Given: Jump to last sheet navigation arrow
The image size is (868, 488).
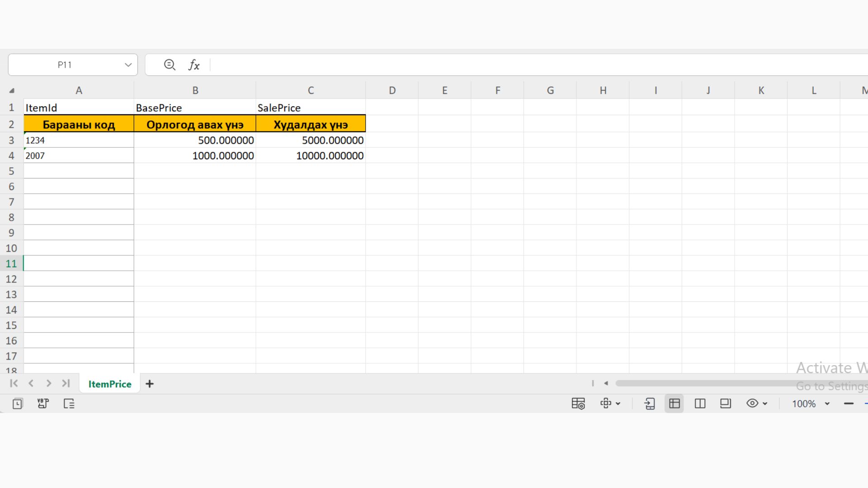Looking at the screenshot, I should click(x=66, y=384).
